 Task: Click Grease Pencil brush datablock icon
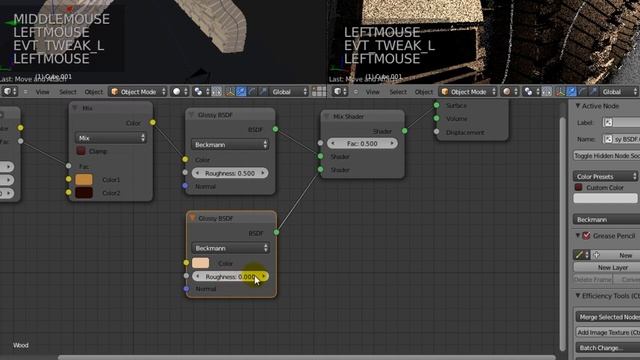(581, 255)
